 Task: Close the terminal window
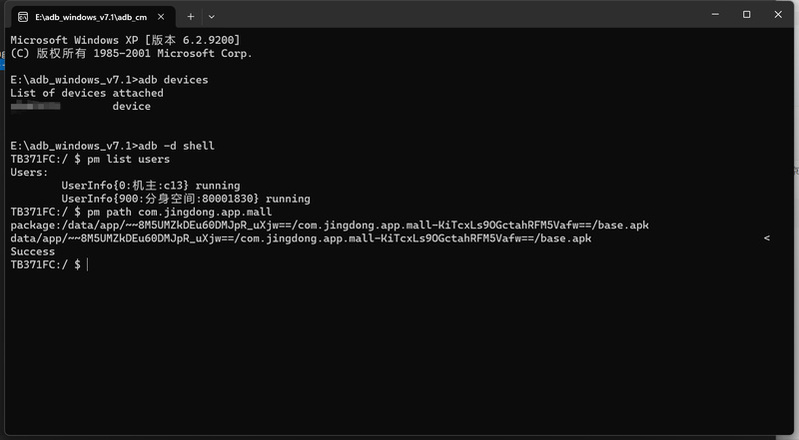tap(778, 15)
